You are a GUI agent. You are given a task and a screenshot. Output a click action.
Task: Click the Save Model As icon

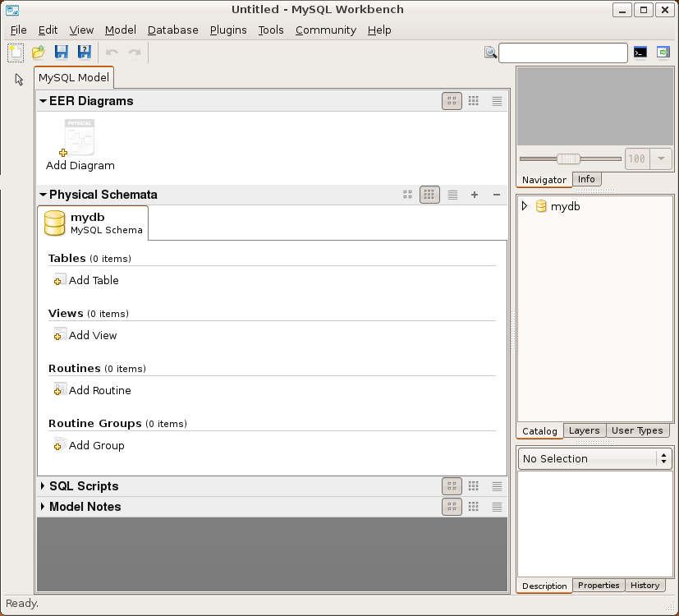[85, 53]
